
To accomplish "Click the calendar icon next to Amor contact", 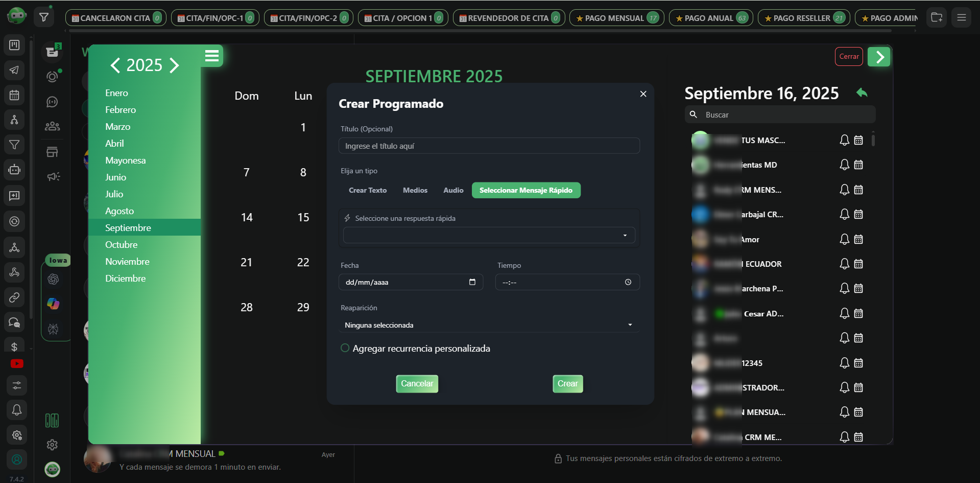I will click(x=858, y=239).
